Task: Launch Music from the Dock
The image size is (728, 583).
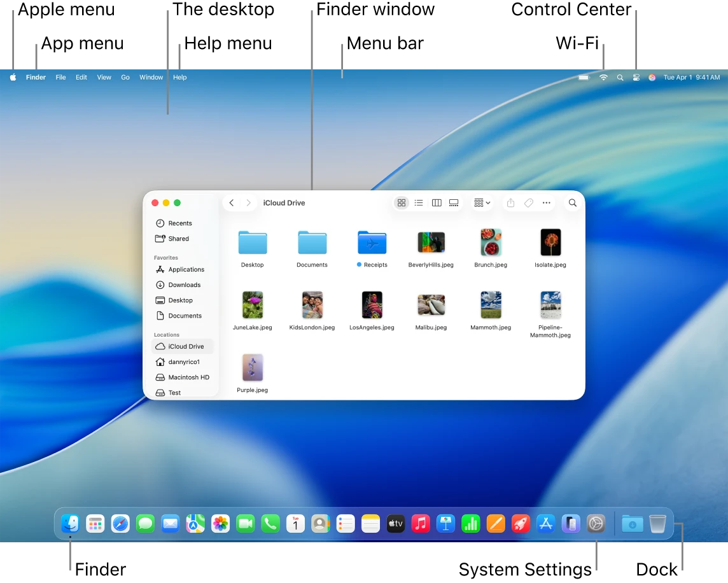Action: coord(421,523)
